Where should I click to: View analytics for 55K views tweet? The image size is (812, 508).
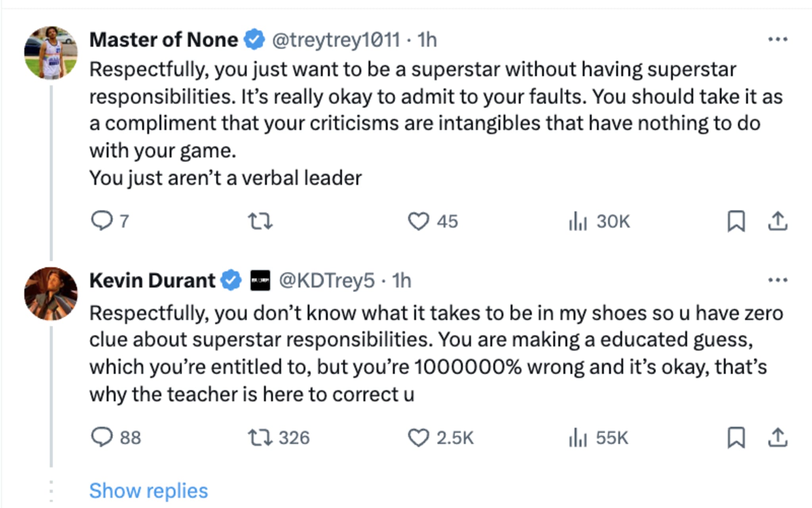578,437
